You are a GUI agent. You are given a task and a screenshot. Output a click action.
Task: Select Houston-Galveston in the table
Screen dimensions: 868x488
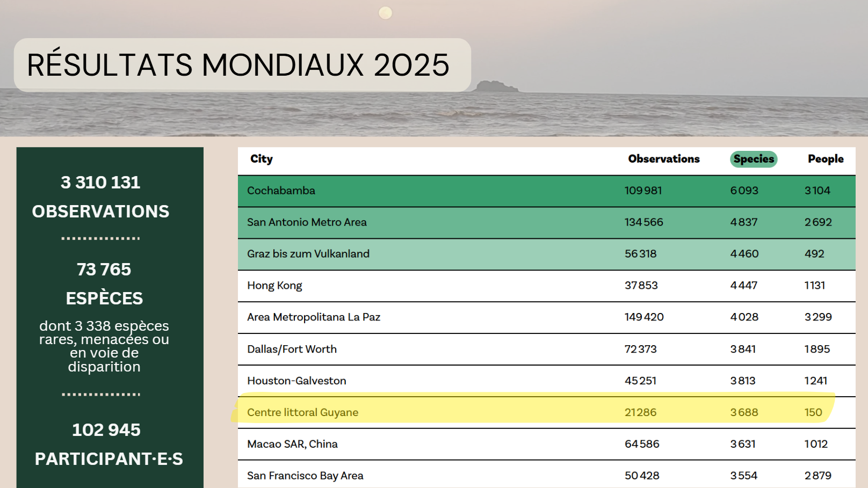pyautogui.click(x=296, y=381)
